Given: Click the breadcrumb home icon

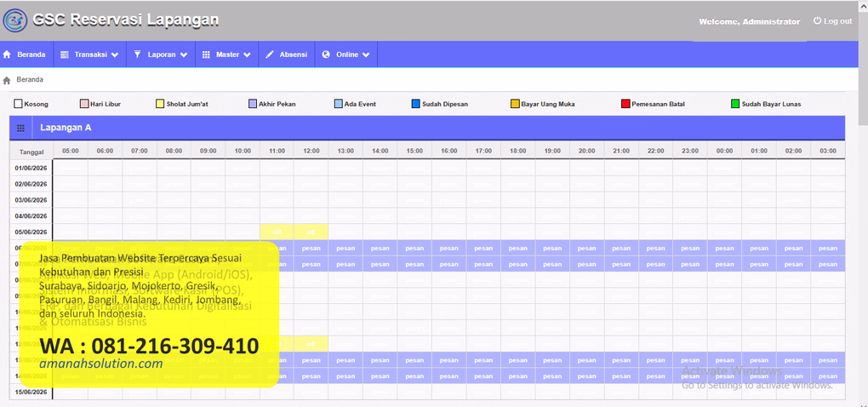Looking at the screenshot, I should (x=7, y=80).
